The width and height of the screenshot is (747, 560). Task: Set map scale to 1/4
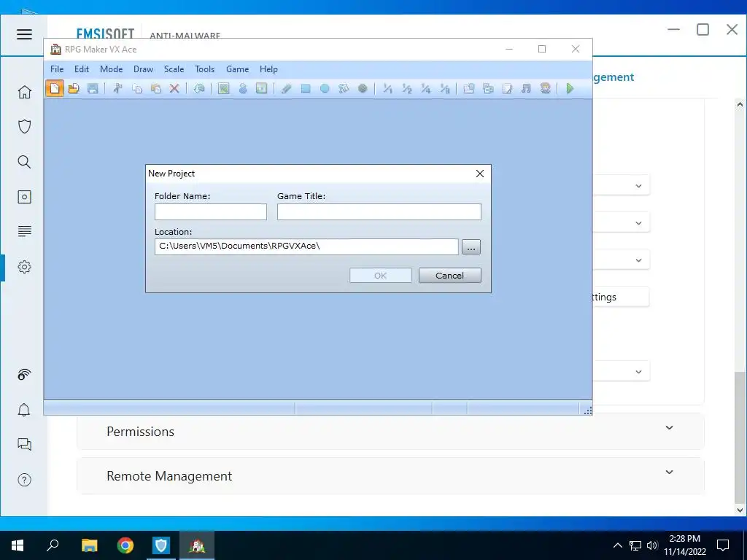coord(425,88)
